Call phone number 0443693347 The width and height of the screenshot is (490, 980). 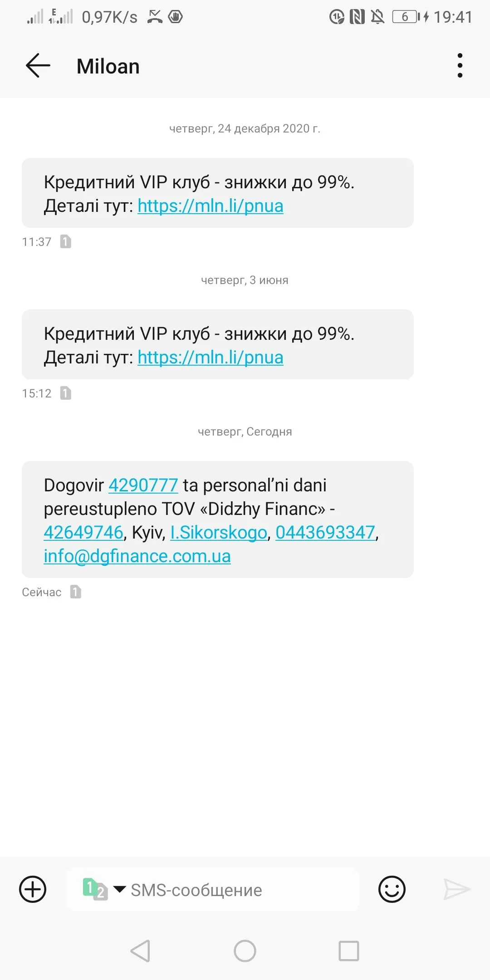pos(325,533)
